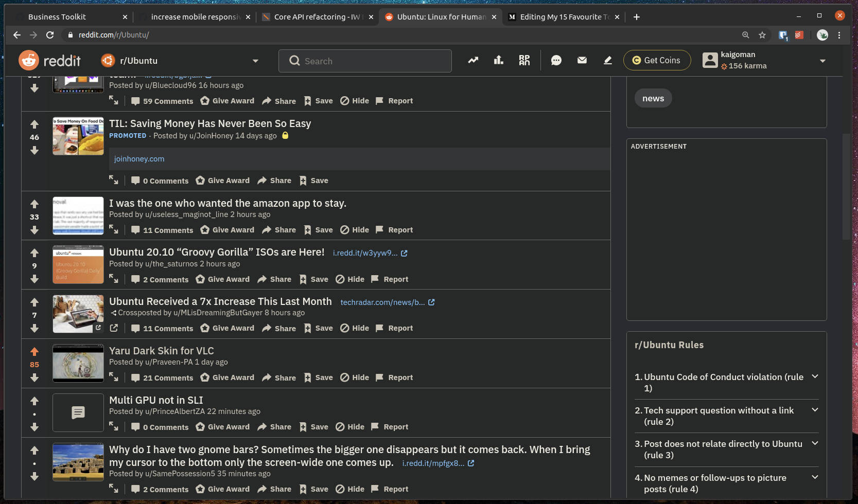858x504 pixels.
Task: Save the two gnome bars post
Action: (313, 489)
